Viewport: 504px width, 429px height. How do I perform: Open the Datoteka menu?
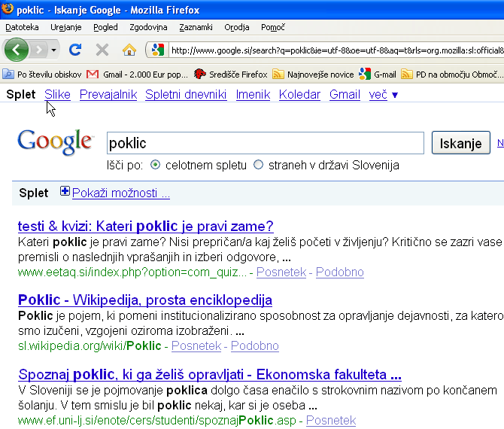tap(22, 27)
